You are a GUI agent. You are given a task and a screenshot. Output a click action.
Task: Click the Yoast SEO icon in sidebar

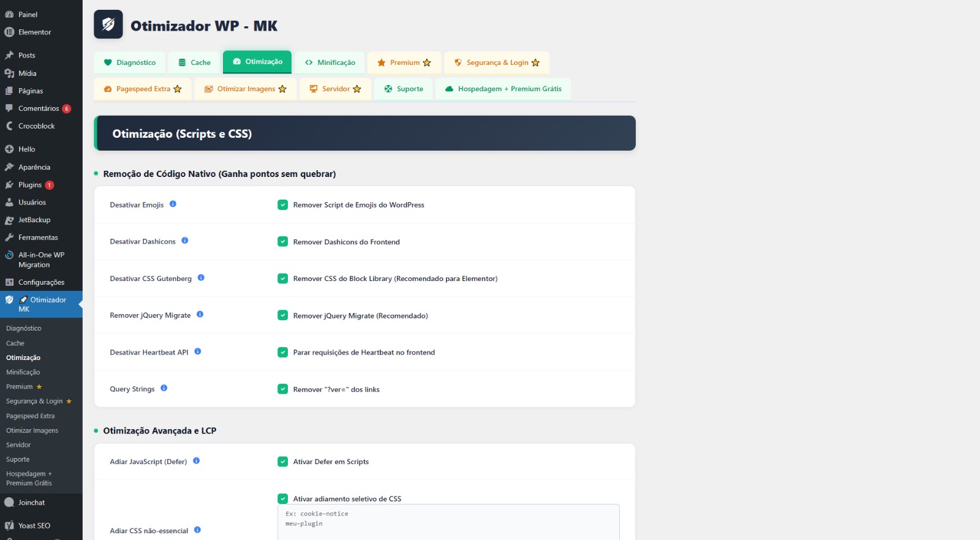(9, 525)
